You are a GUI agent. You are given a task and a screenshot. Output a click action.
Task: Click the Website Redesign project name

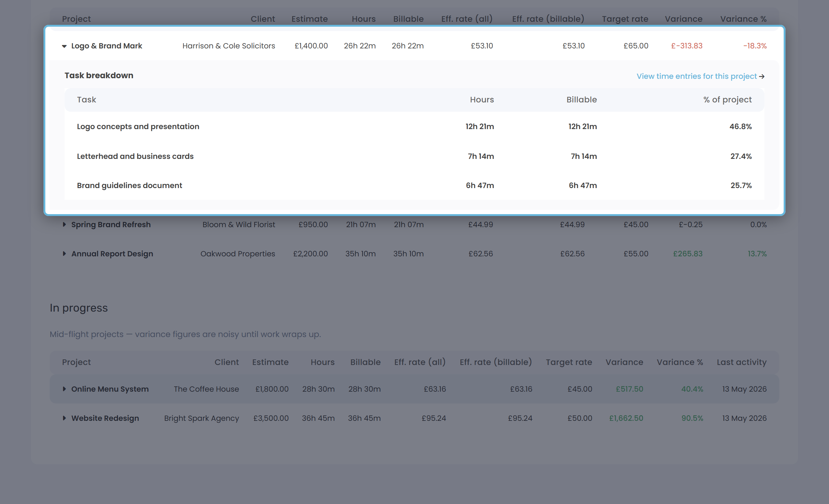click(105, 418)
